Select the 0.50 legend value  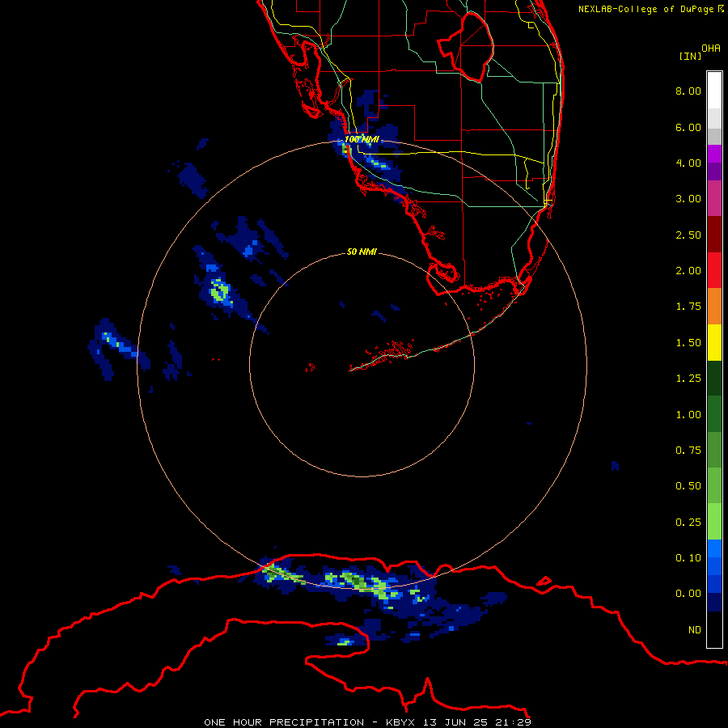click(688, 486)
